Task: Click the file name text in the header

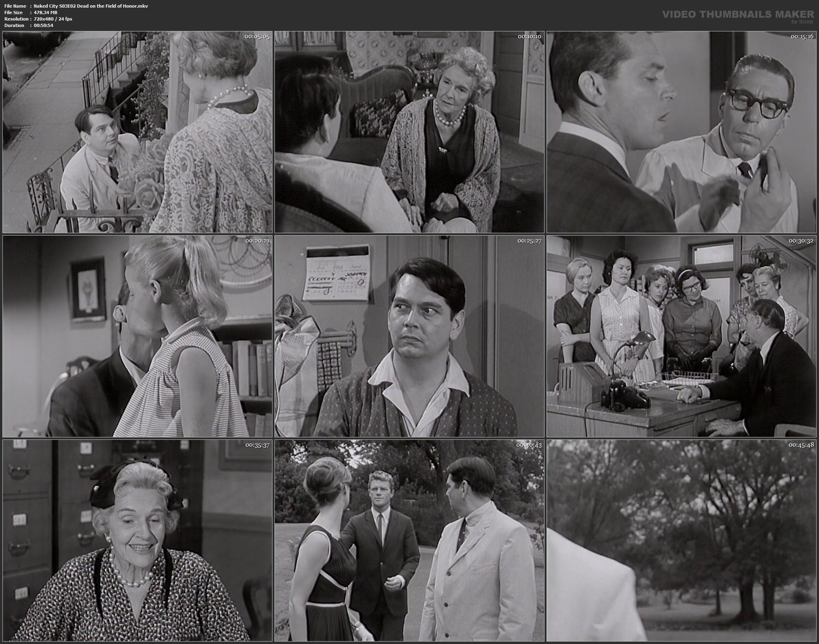Action: pyautogui.click(x=91, y=6)
